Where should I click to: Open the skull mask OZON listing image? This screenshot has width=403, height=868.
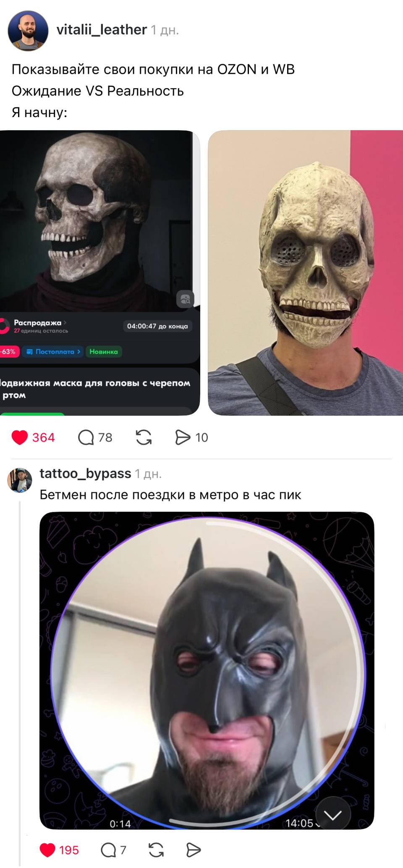coord(100,273)
